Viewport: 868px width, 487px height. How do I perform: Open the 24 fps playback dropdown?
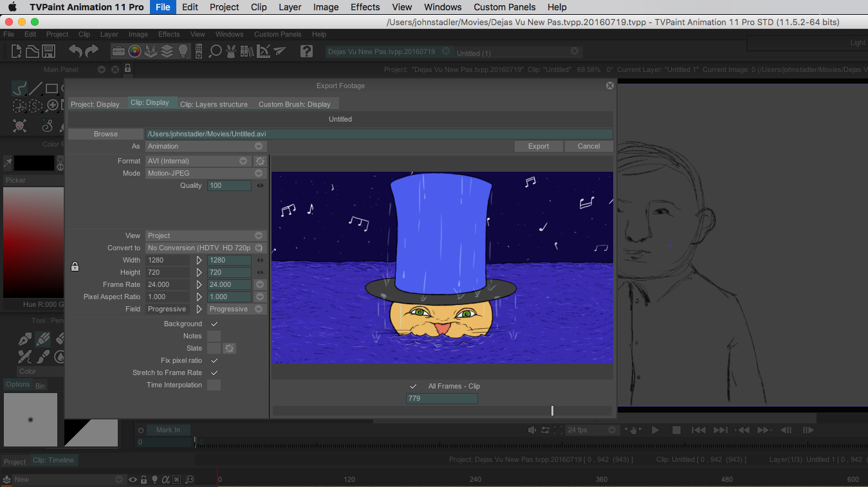point(591,430)
